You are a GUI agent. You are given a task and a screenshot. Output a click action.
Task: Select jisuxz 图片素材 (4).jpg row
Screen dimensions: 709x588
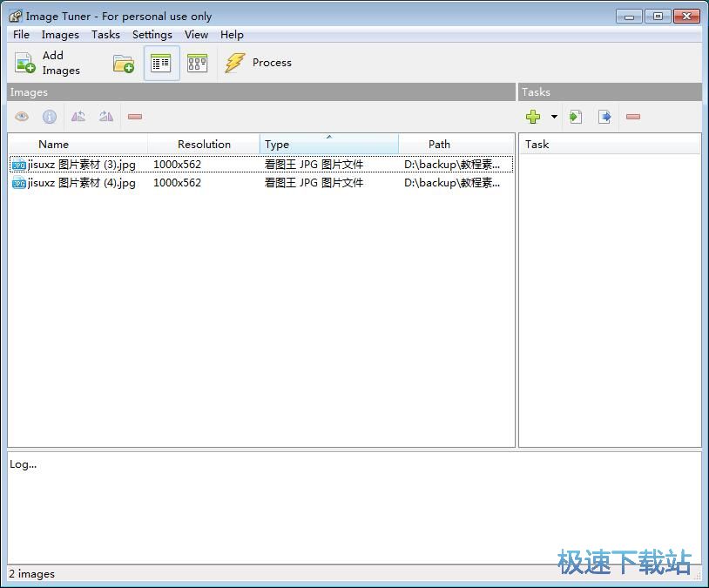(261, 183)
